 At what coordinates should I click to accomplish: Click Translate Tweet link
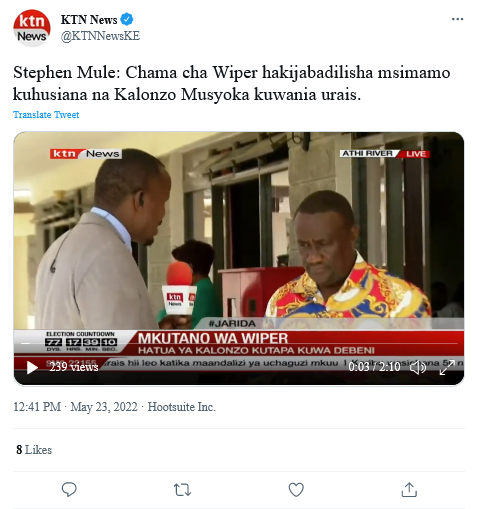[46, 115]
